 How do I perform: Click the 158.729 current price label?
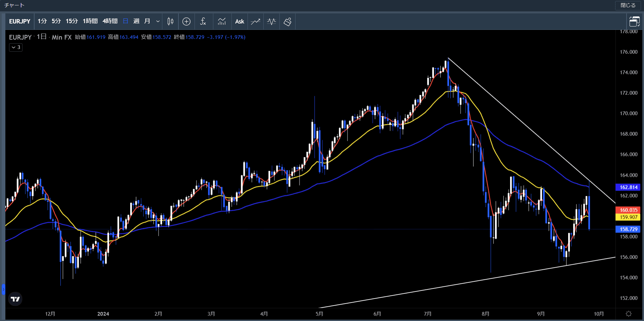[x=628, y=229]
